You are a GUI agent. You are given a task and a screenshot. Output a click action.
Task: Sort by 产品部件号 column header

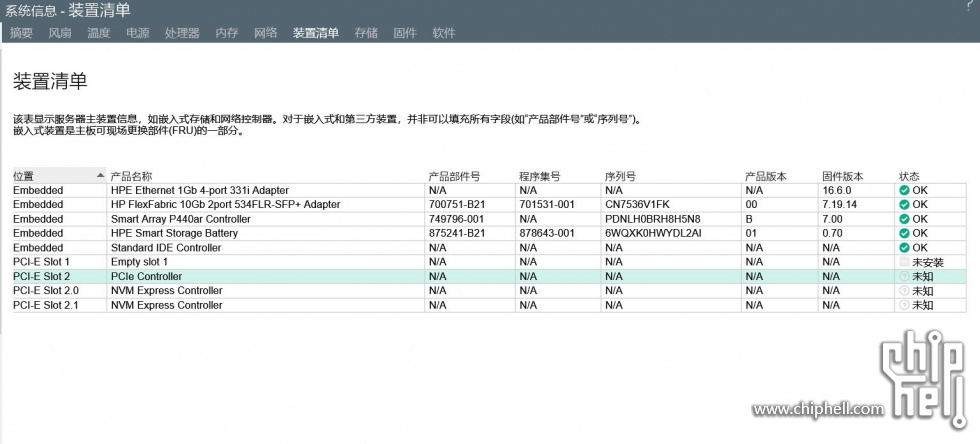[x=454, y=176]
